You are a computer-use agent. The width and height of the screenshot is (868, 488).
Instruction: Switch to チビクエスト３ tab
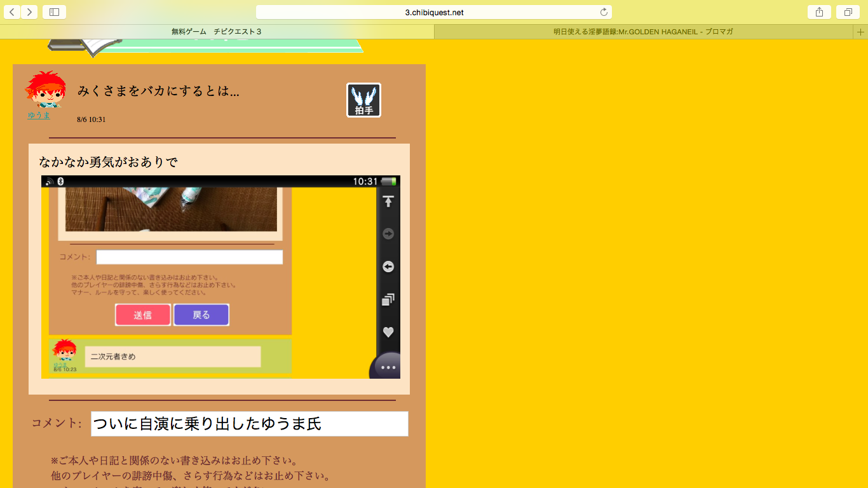point(217,31)
